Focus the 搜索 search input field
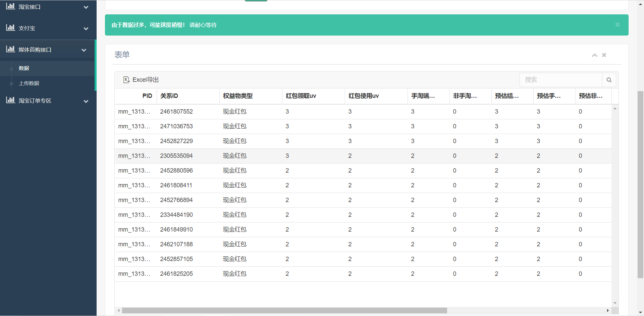The width and height of the screenshot is (644, 316). [561, 80]
